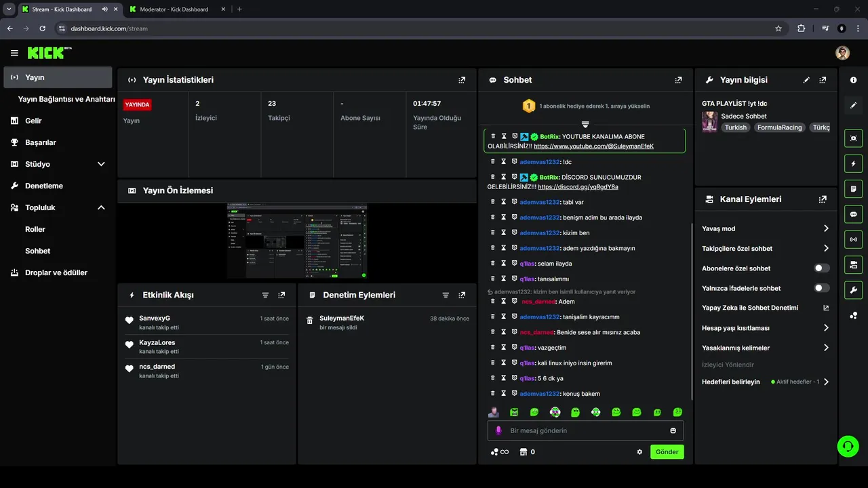Pop out the Denetim Eylemleri panel
This screenshot has height=488, width=868.
point(462,296)
